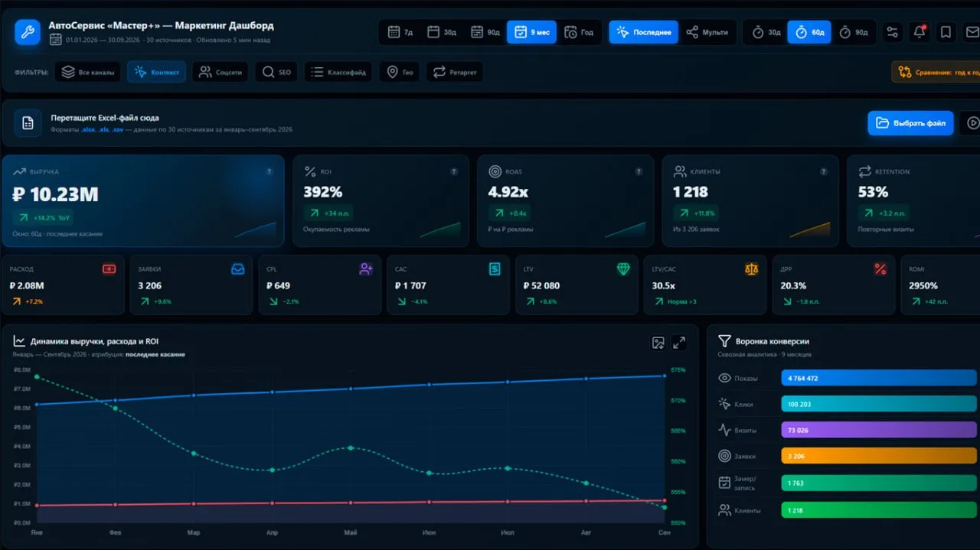This screenshot has width=980, height=550.
Task: Save the chart as image
Action: pyautogui.click(x=658, y=343)
